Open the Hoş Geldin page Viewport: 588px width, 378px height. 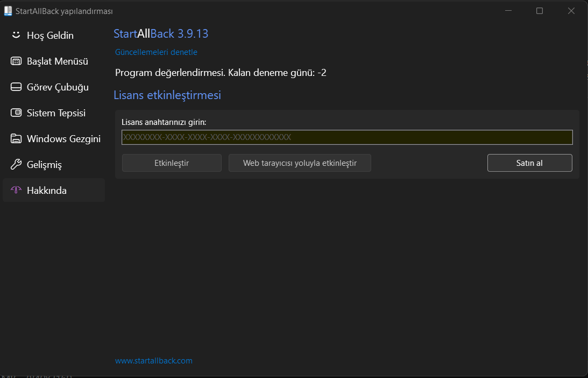click(54, 36)
